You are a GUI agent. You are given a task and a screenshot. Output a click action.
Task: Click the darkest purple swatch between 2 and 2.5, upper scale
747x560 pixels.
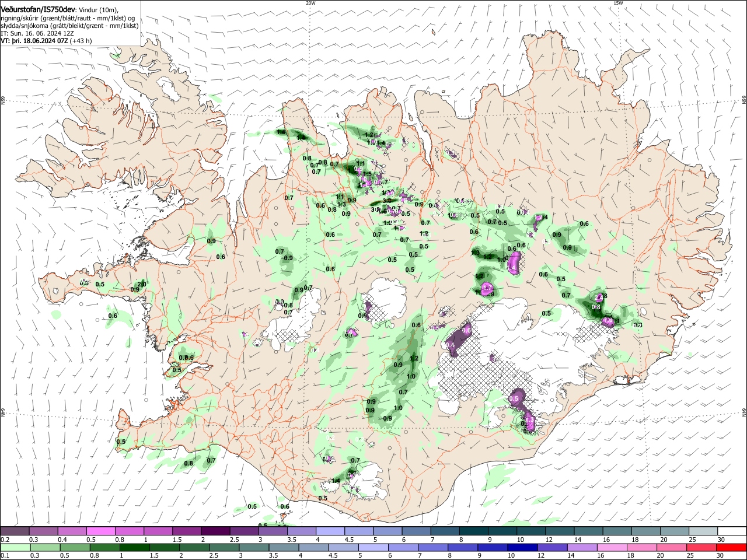click(215, 531)
